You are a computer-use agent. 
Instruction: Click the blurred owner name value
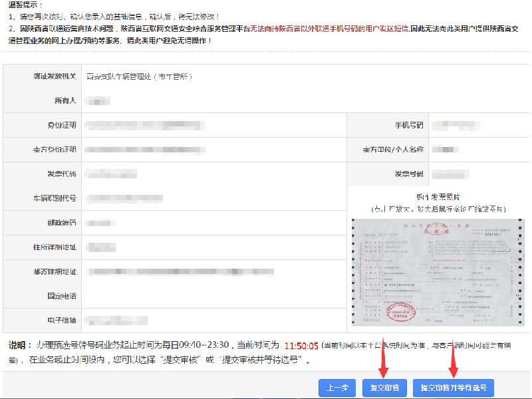(x=97, y=101)
